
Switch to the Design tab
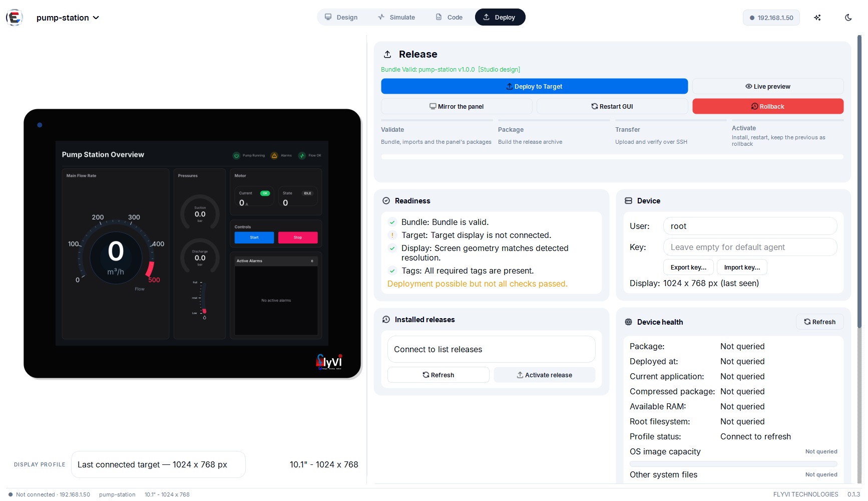point(341,17)
